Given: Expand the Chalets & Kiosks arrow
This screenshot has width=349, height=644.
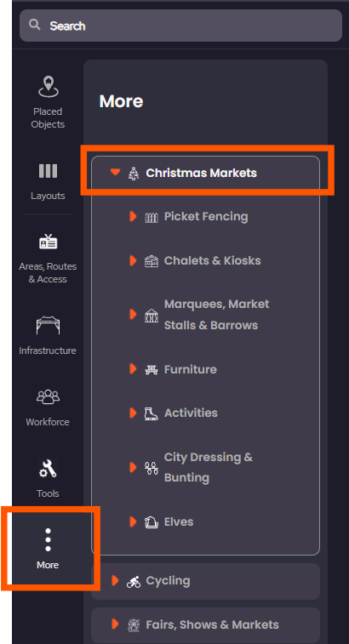Looking at the screenshot, I should [133, 260].
